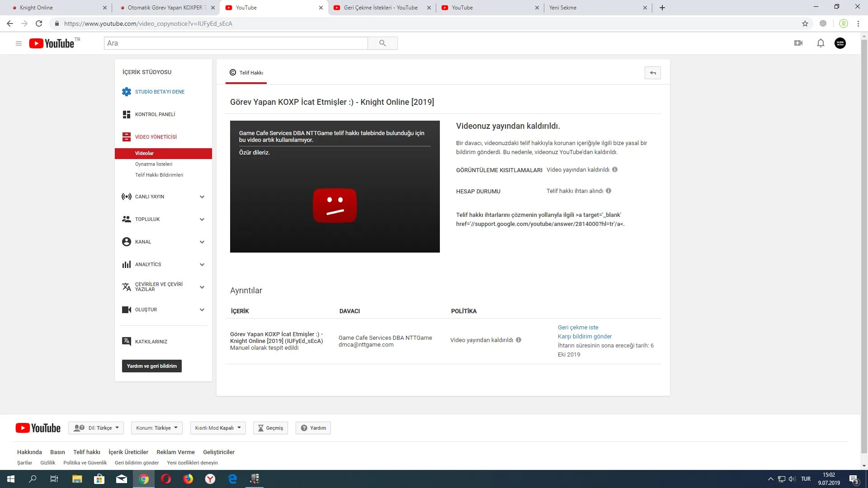The height and width of the screenshot is (488, 868).
Task: Click the notifications bell icon
Action: (820, 43)
